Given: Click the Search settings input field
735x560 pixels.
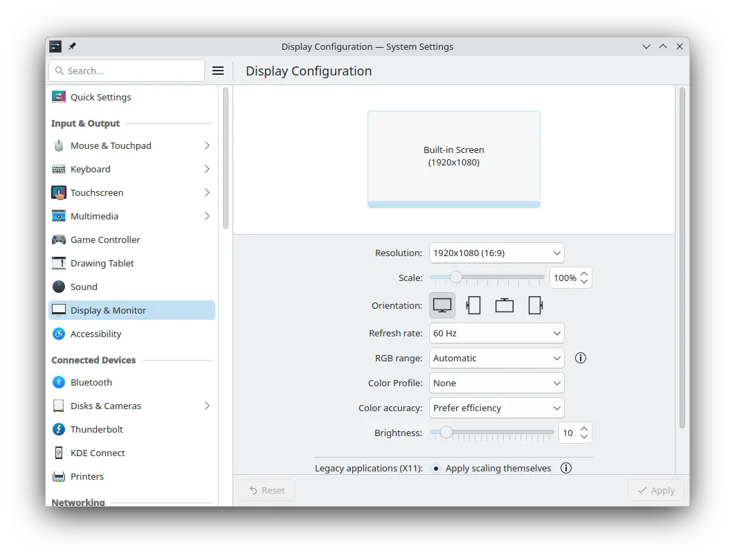Looking at the screenshot, I should (x=131, y=71).
